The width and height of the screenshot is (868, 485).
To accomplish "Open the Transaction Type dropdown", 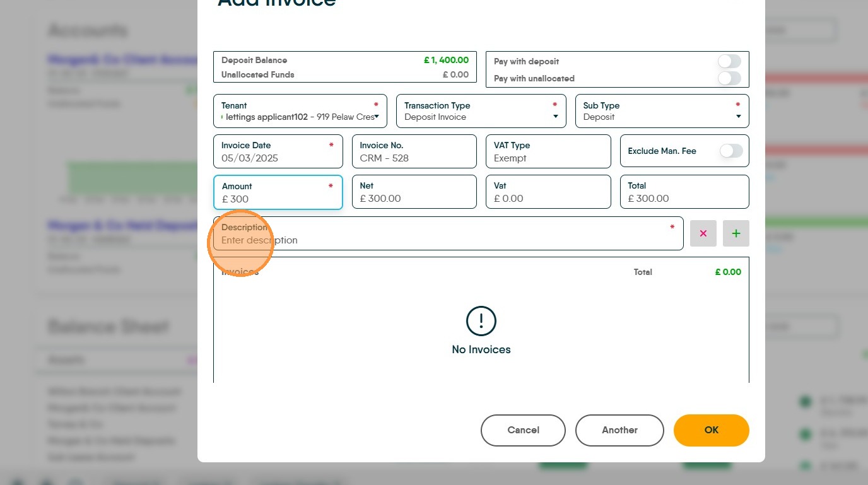I will tap(481, 111).
